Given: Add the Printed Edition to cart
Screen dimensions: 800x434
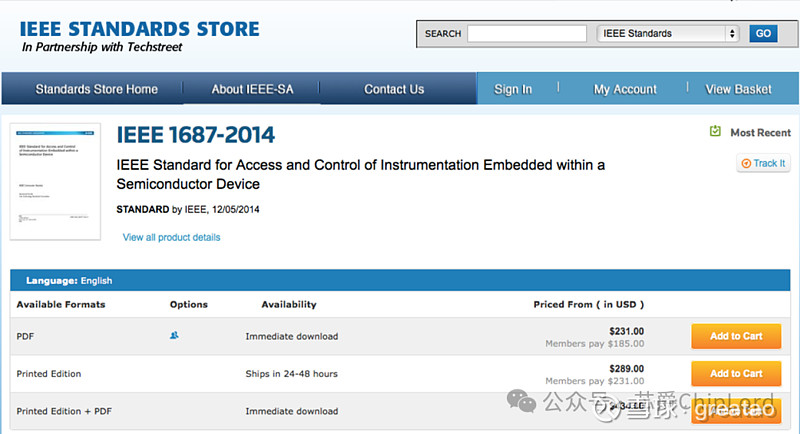Looking at the screenshot, I should [736, 373].
